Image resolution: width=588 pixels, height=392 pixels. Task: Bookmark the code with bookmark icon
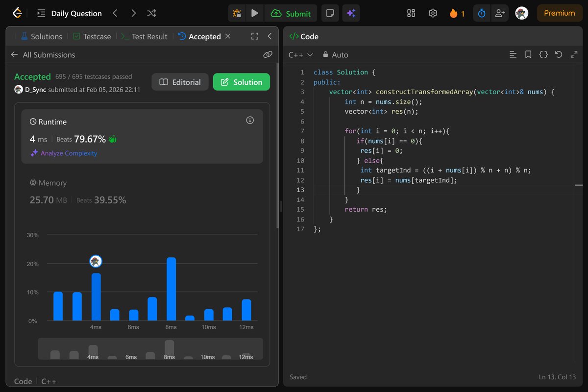(528, 55)
